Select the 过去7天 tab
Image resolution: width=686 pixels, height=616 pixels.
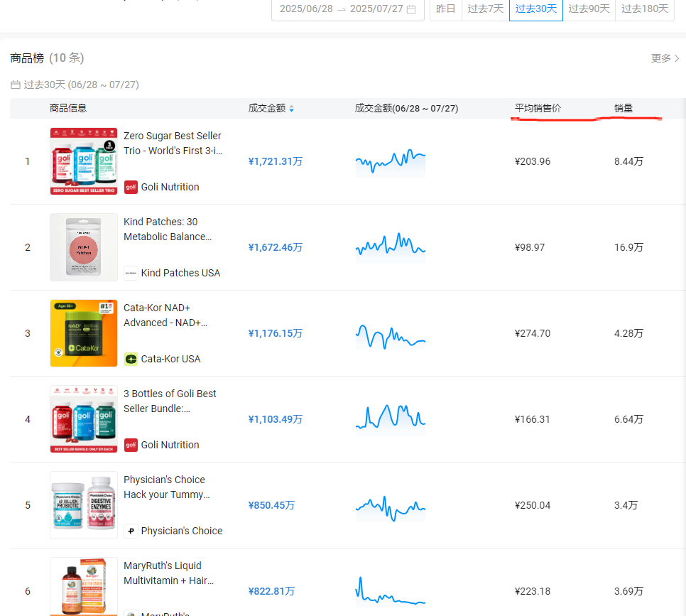(x=486, y=9)
